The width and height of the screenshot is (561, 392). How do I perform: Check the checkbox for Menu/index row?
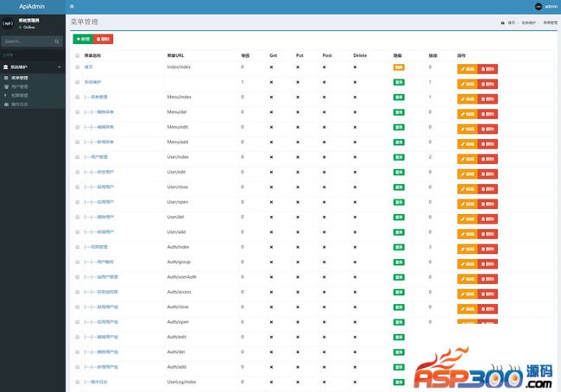[x=77, y=98]
